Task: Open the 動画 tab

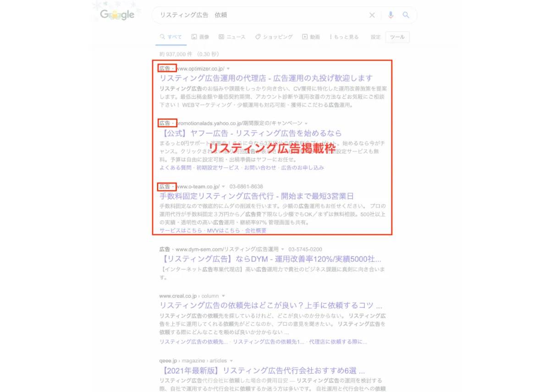Action: tap(311, 37)
